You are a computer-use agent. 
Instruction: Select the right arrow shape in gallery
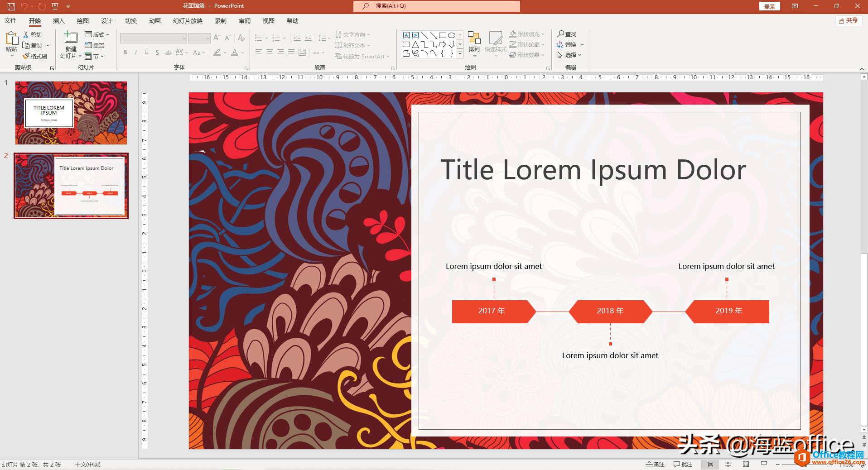point(443,44)
